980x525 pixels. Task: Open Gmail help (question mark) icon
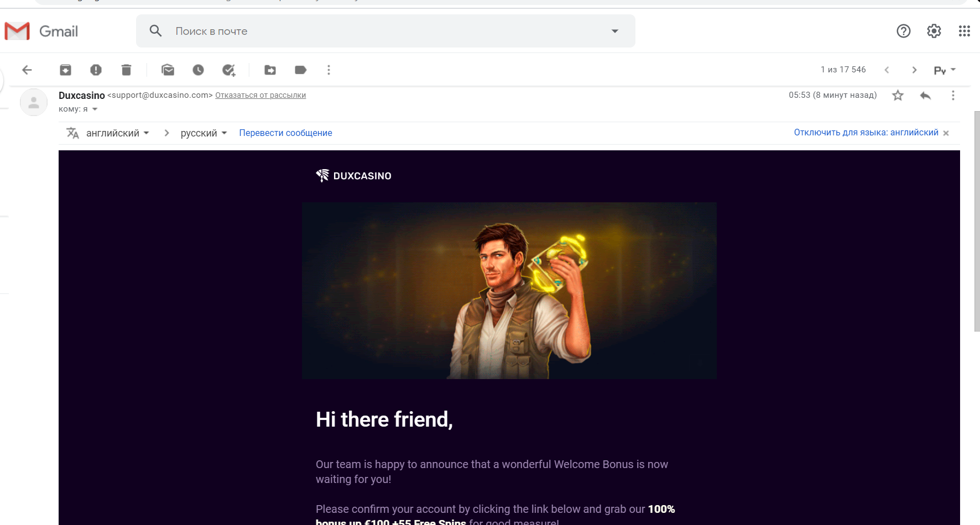tap(904, 31)
